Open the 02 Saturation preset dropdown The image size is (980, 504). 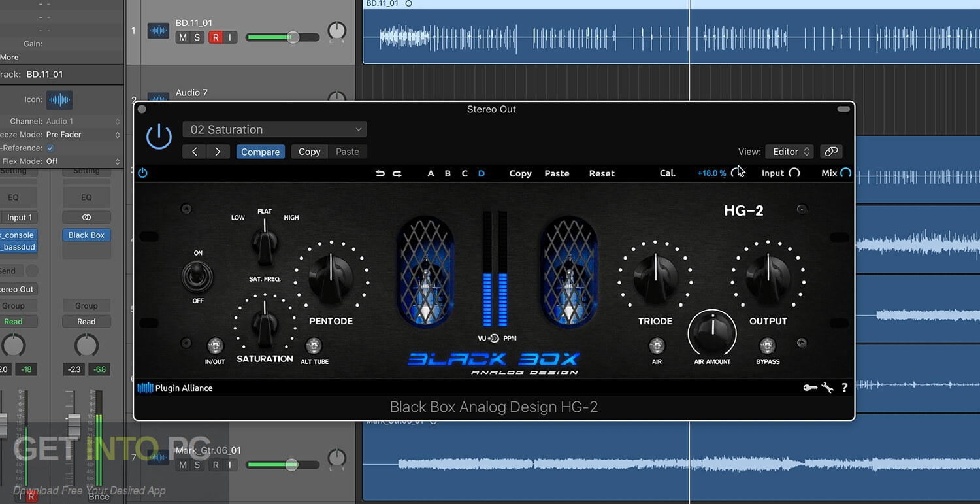(x=275, y=129)
